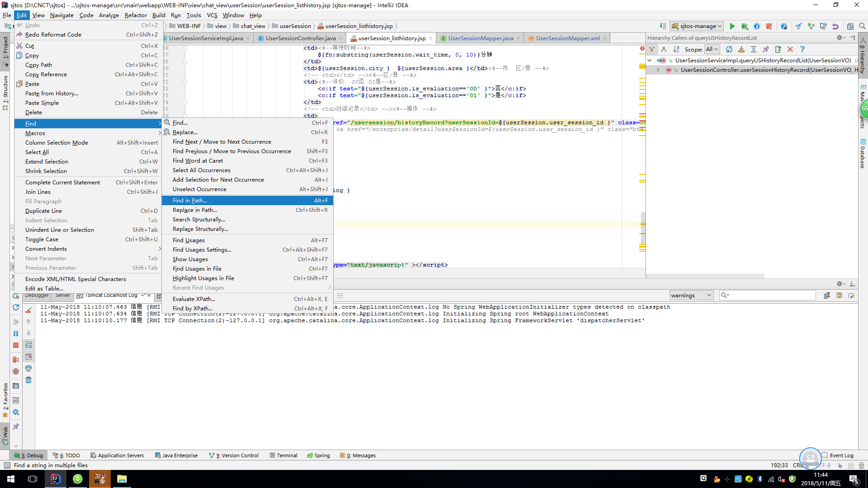Run the sjtos-manage configuration
Screen dimensions: 868x488
pos(732,26)
